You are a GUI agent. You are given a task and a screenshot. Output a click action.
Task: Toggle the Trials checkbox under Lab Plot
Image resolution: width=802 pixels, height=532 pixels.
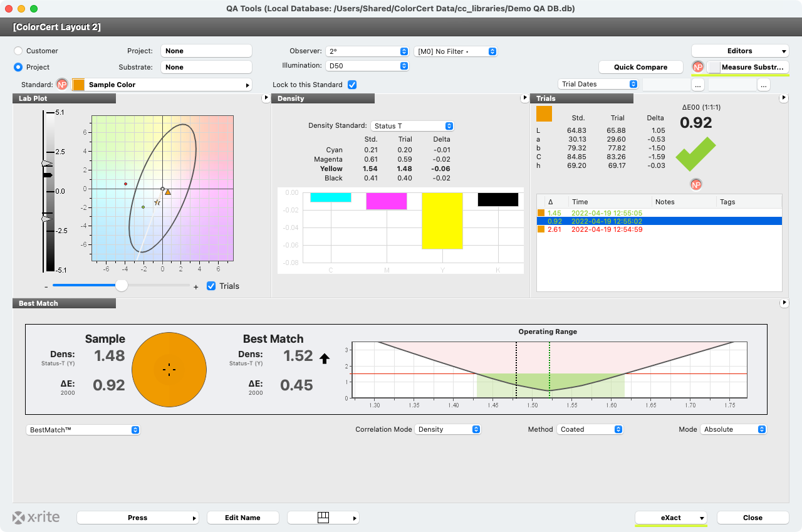[x=211, y=286]
